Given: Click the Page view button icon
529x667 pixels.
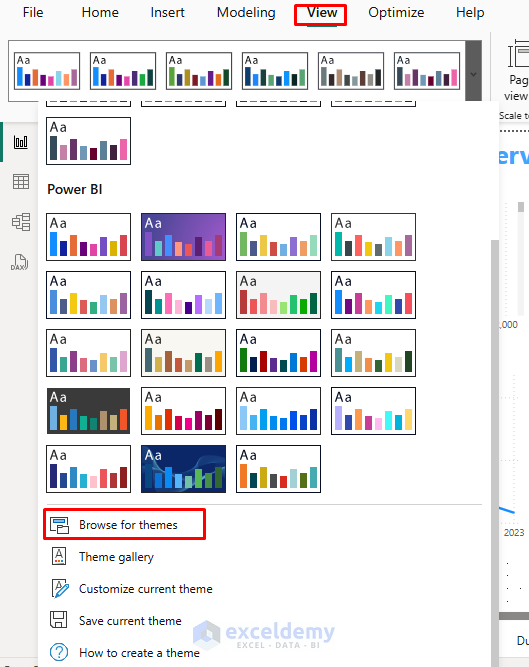Looking at the screenshot, I should (519, 54).
